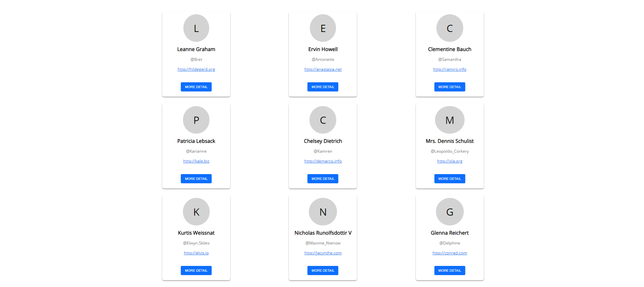Image resolution: width=644 pixels, height=287 pixels.
Task: Open the jacynthe.com link
Action: click(x=323, y=253)
